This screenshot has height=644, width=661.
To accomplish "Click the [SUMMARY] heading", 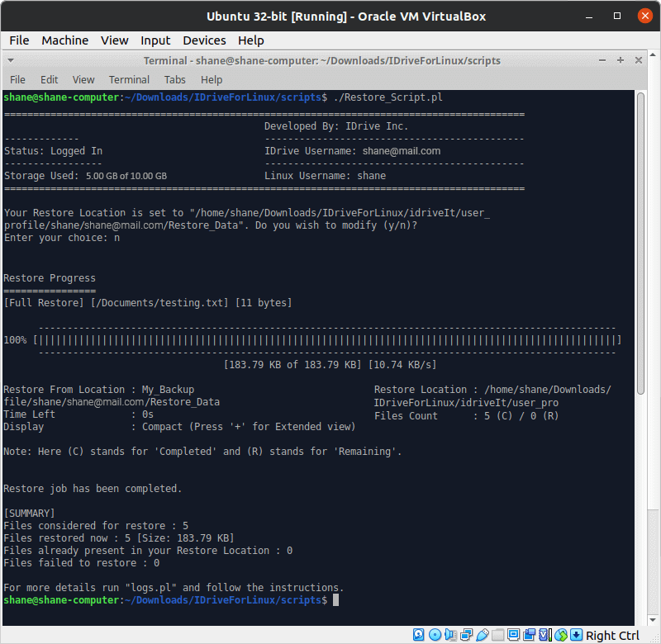I will [29, 514].
